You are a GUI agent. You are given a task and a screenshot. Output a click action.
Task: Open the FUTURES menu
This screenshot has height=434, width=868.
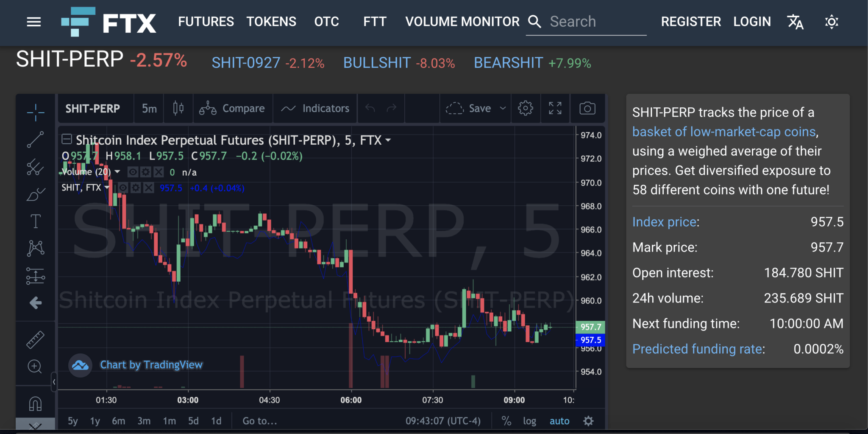pyautogui.click(x=206, y=22)
